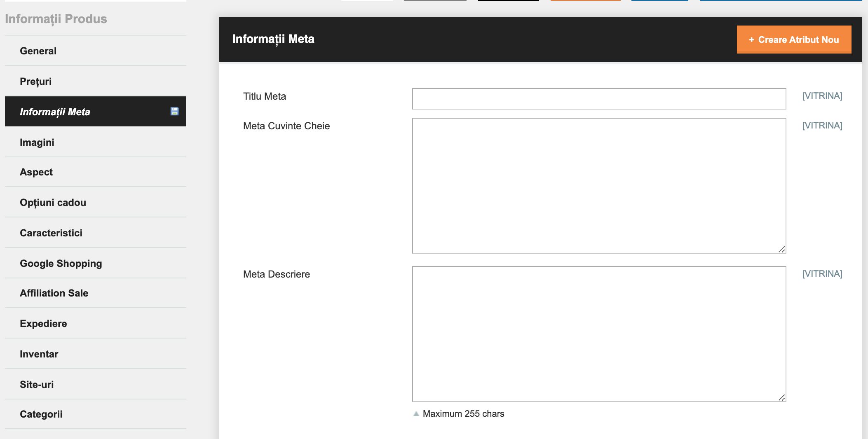
Task: Open the General tab
Action: coord(96,51)
